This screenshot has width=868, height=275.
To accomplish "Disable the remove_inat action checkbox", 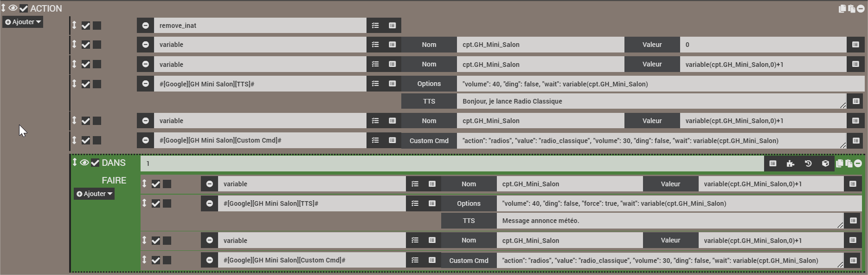I will coord(86,26).
